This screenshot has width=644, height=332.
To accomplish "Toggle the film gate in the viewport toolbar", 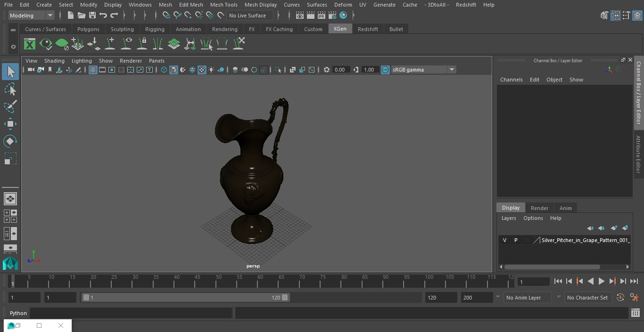I will (102, 70).
